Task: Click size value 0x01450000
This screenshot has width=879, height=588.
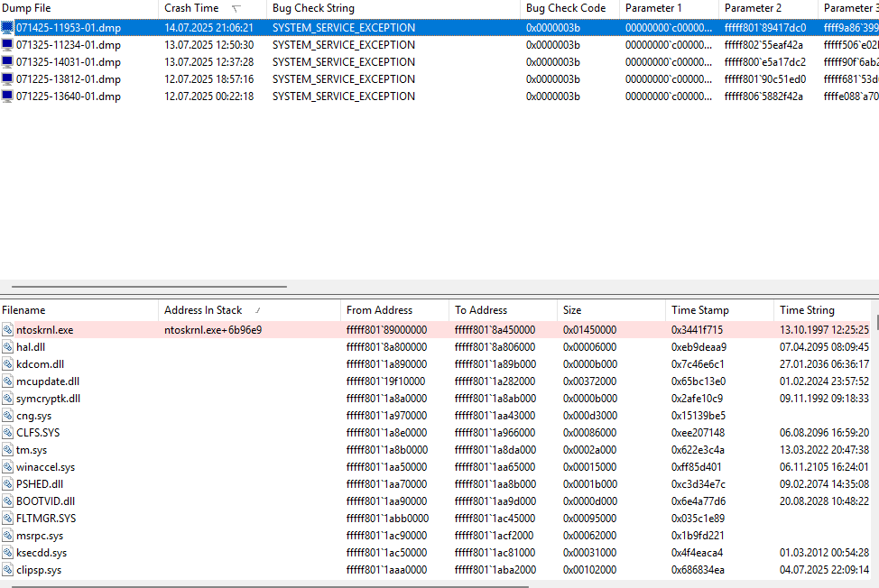Action: (x=589, y=330)
